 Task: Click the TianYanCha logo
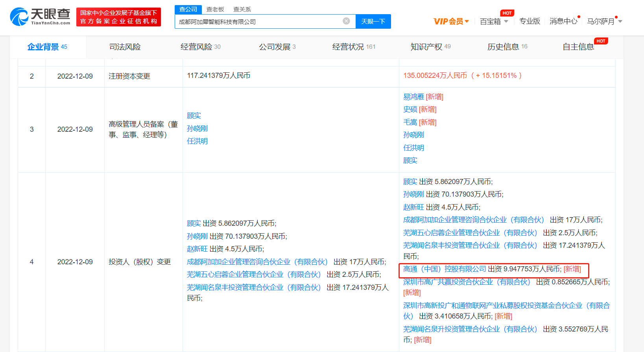click(40, 17)
